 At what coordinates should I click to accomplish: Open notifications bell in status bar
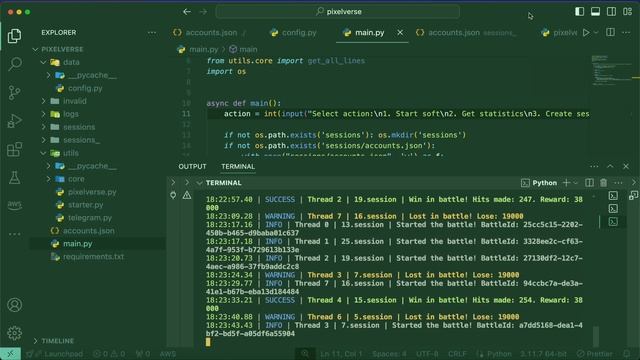(x=627, y=354)
